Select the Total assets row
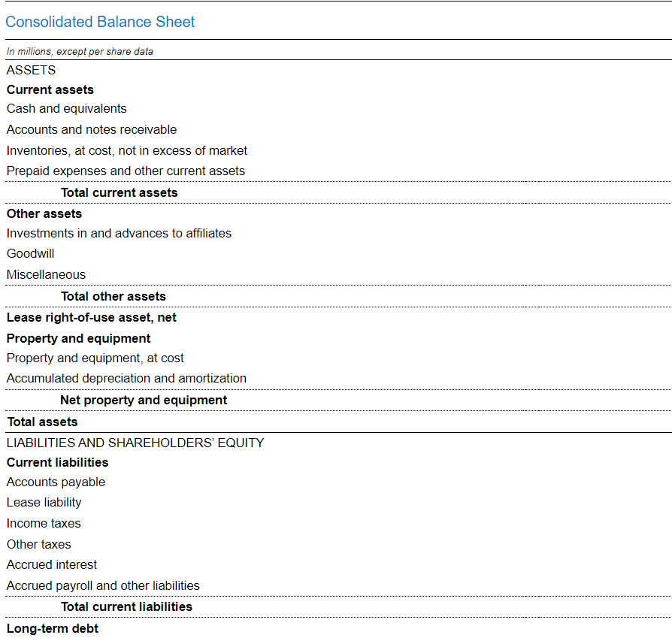The width and height of the screenshot is (672, 644). click(42, 422)
